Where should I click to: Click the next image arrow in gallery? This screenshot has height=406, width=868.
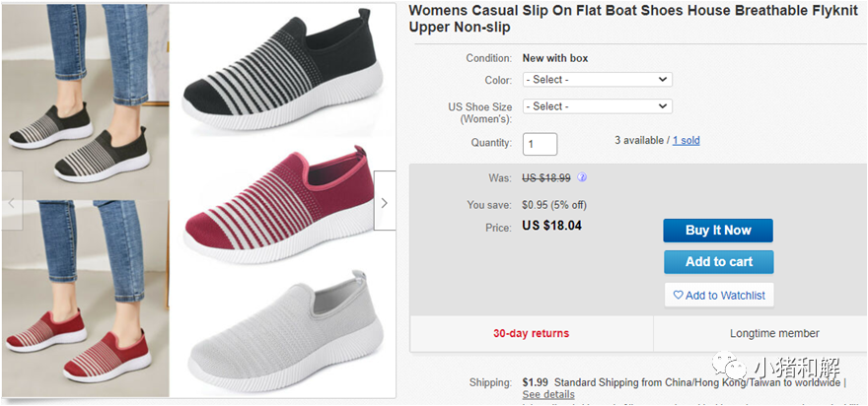click(385, 201)
